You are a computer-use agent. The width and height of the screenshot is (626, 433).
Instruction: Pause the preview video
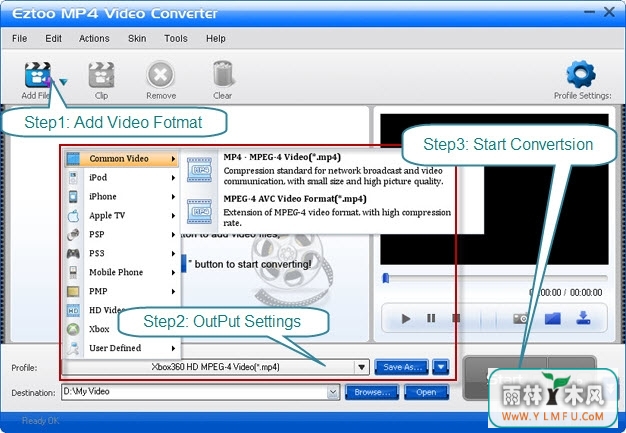coord(431,318)
